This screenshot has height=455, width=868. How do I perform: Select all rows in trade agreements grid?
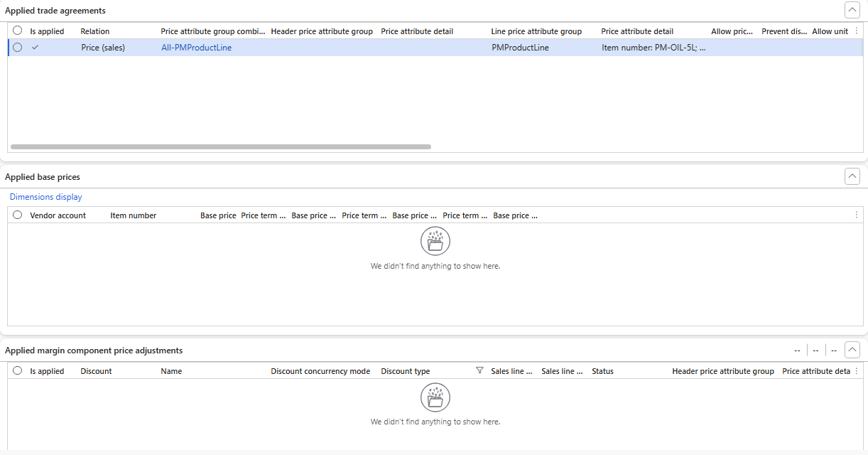point(17,31)
